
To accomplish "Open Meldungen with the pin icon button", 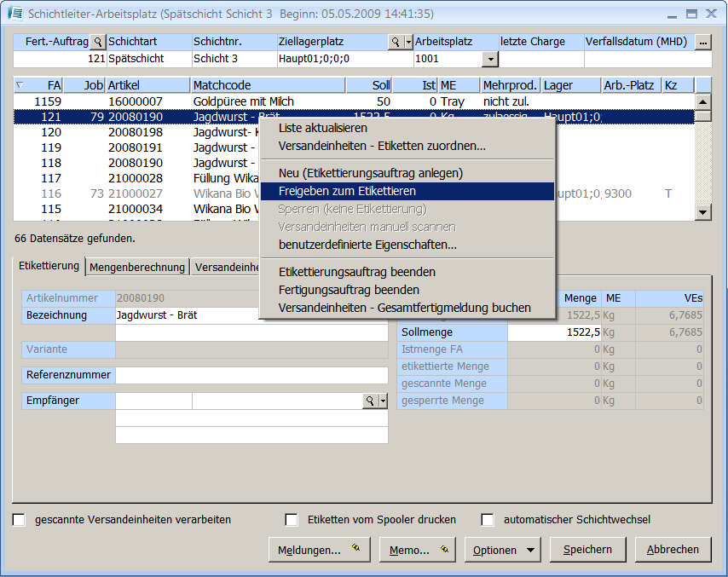I will pyautogui.click(x=319, y=550).
